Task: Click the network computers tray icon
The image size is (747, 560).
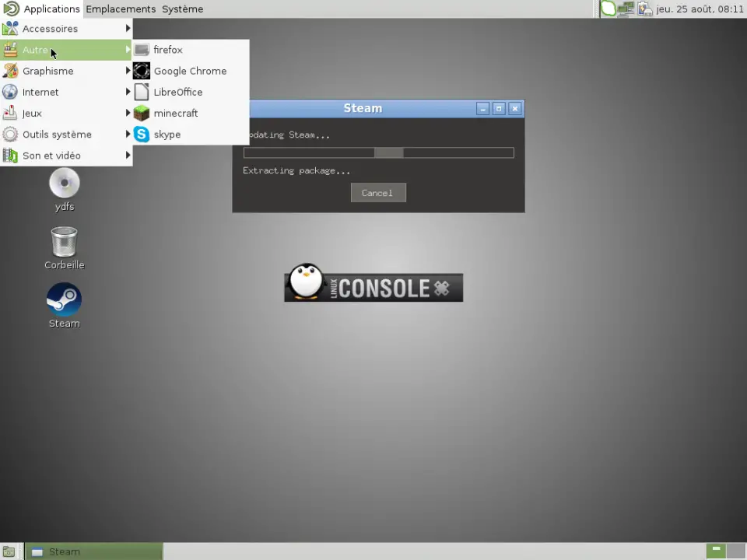Action: coord(626,9)
